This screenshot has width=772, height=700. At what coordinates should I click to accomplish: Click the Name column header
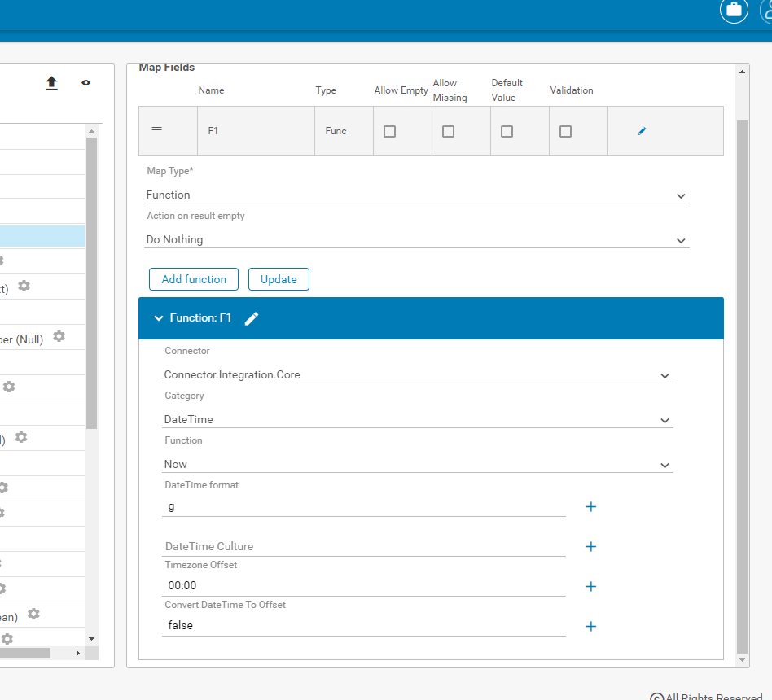pyautogui.click(x=211, y=90)
